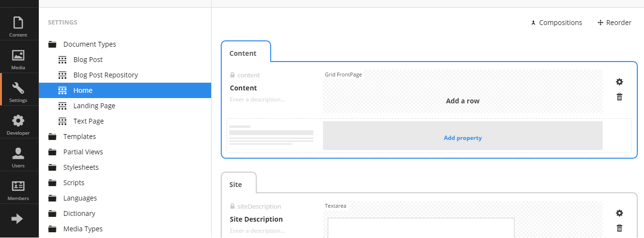644x238 pixels.
Task: Click the arrow icon below Members
Action: (17, 219)
